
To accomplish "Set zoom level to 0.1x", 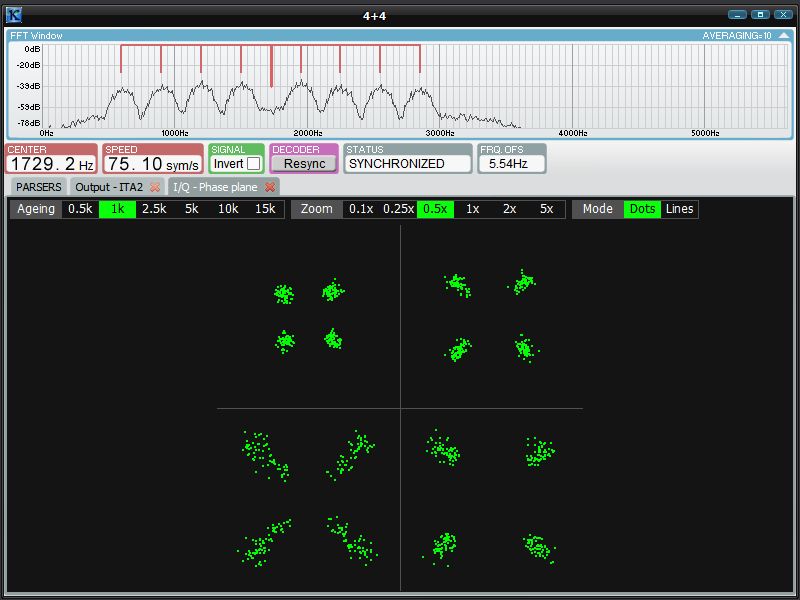I will [360, 209].
